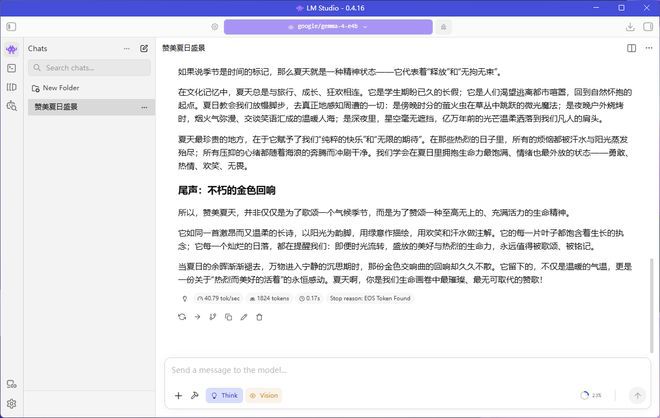The height and width of the screenshot is (418, 660).
Task: Open the downloads icon in top bar
Action: tap(630, 27)
